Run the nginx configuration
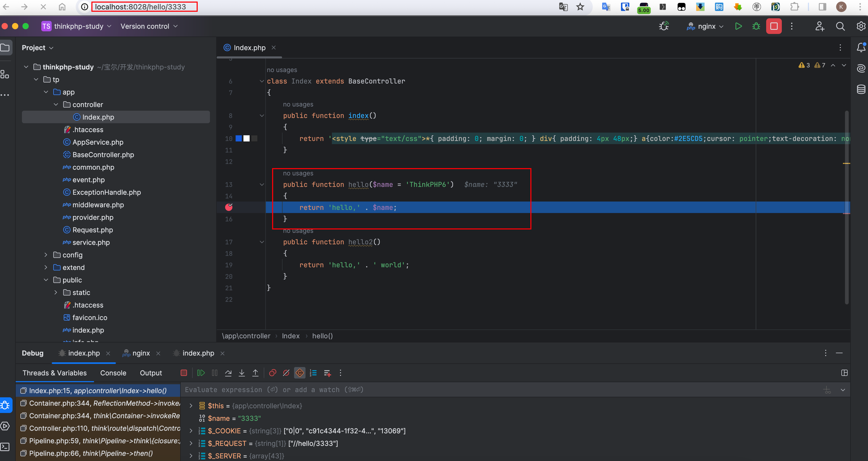The image size is (868, 461). click(x=738, y=26)
